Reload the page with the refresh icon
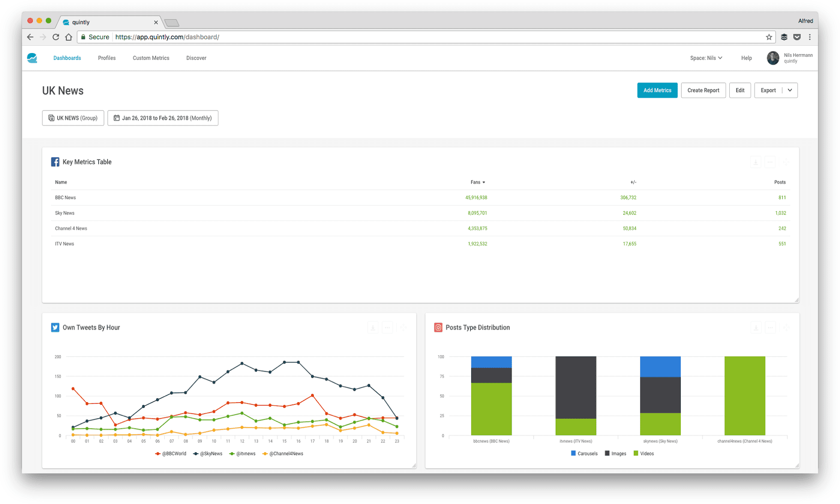The image size is (840, 504). coord(56,37)
